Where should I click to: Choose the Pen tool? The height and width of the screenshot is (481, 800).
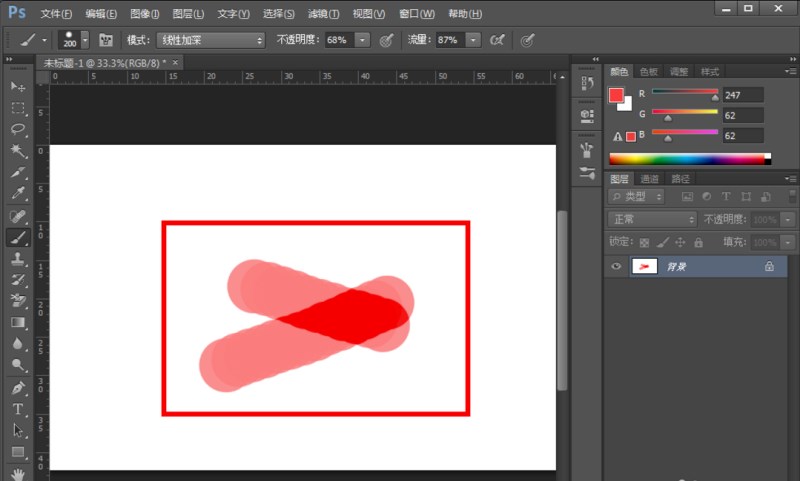point(18,388)
